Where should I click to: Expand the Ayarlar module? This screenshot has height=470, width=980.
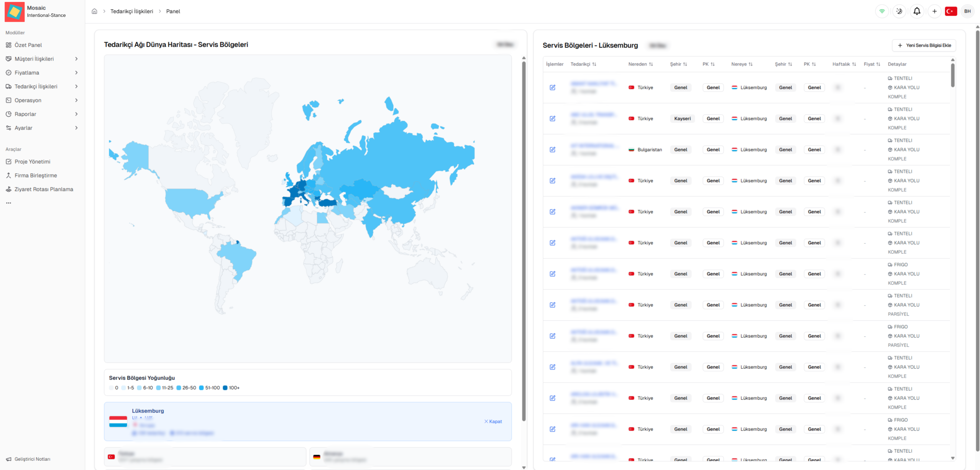pos(42,128)
